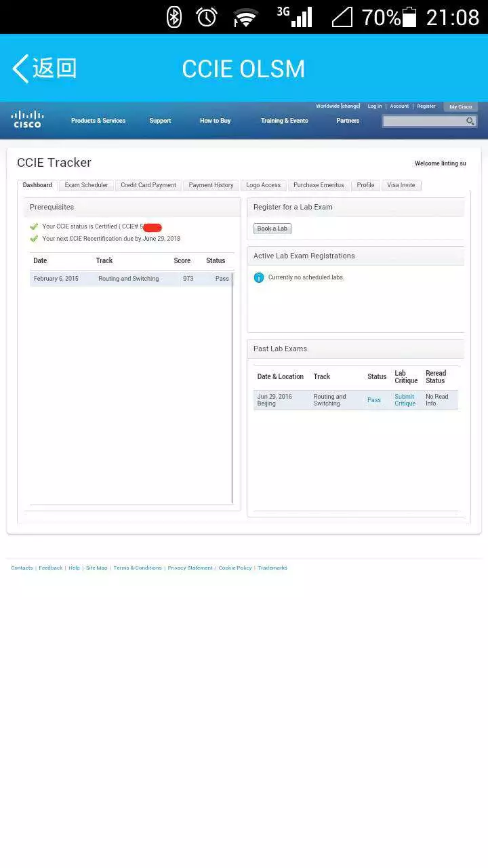
Task: Open the Visa Invite tab
Action: (x=401, y=185)
